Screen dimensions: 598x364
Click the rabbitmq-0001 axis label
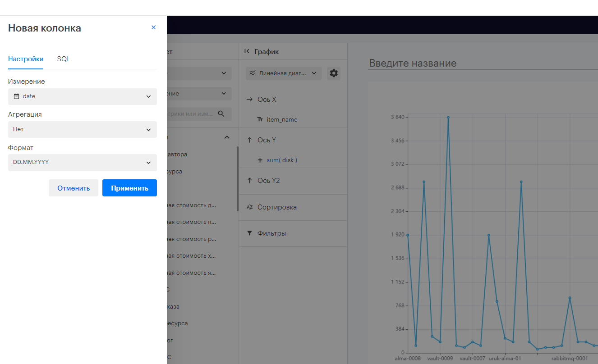(x=570, y=359)
